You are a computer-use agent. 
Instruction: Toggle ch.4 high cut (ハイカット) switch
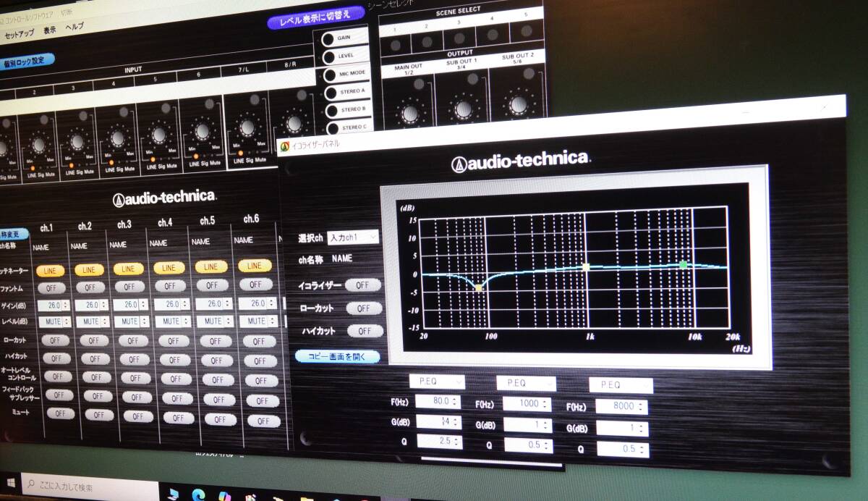click(x=174, y=359)
